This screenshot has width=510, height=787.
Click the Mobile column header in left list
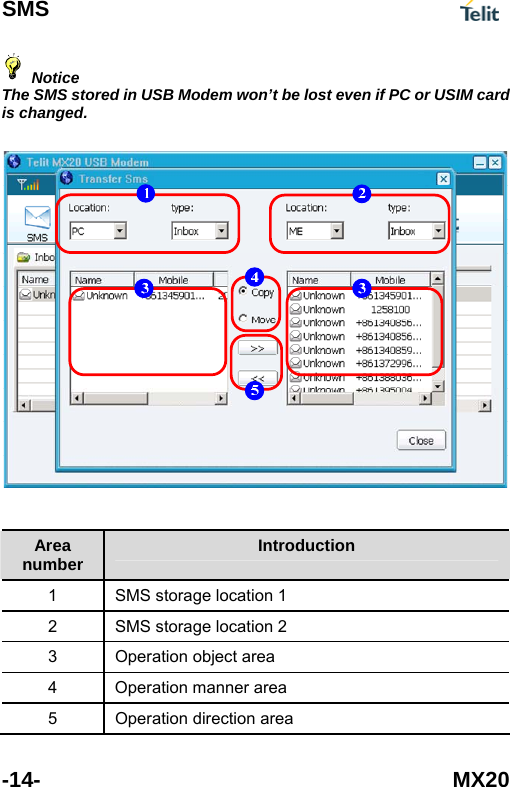tap(174, 280)
